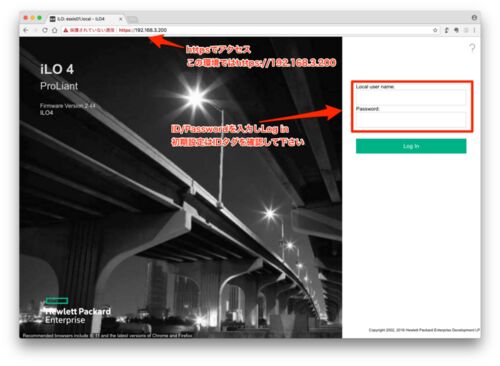Click the recommended browsers footer text

click(108, 335)
